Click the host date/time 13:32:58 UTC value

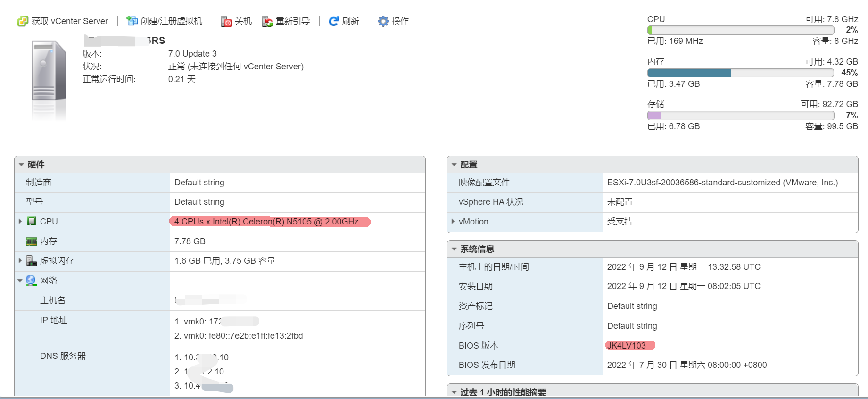[684, 267]
